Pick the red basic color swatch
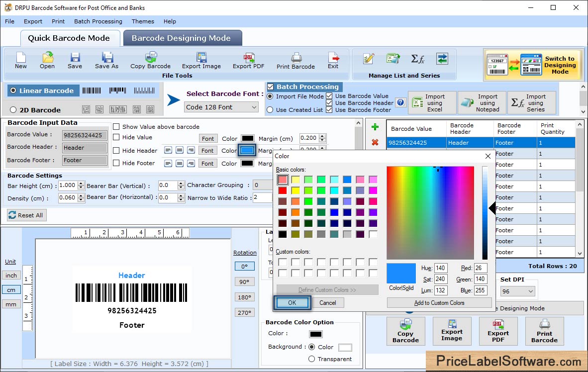 coord(283,190)
